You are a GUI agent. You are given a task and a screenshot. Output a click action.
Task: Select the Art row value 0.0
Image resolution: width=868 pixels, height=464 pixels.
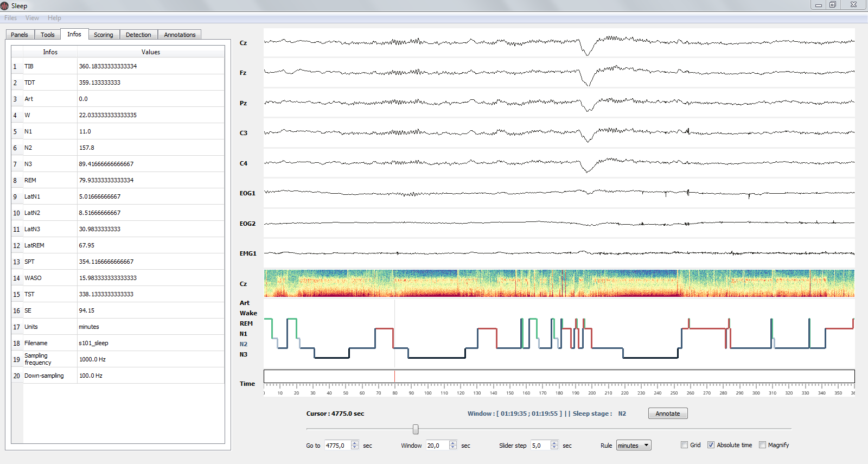(x=83, y=99)
